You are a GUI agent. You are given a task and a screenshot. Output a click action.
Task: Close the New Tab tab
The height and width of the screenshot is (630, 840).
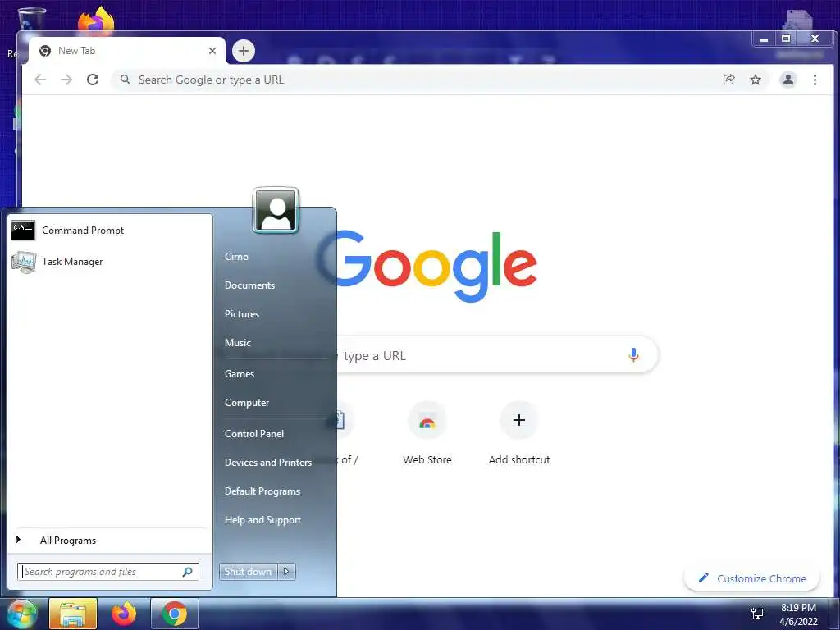(x=212, y=51)
